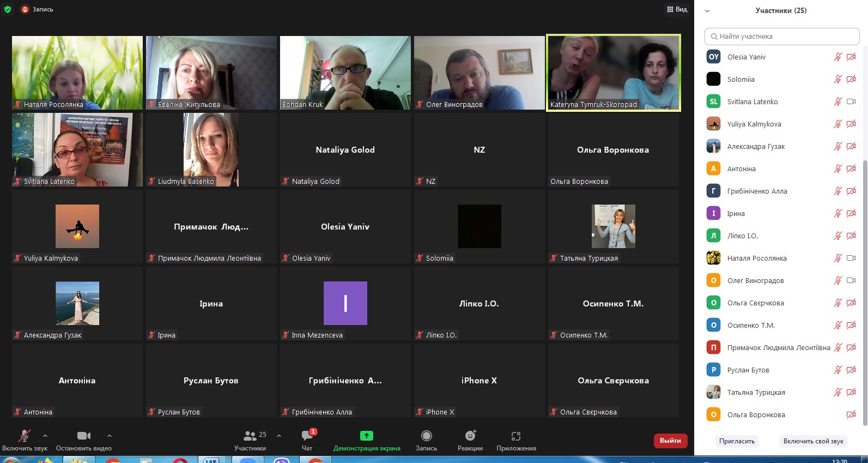Open the Apps (Приложения) icon
The width and height of the screenshot is (868, 463).
click(516, 436)
